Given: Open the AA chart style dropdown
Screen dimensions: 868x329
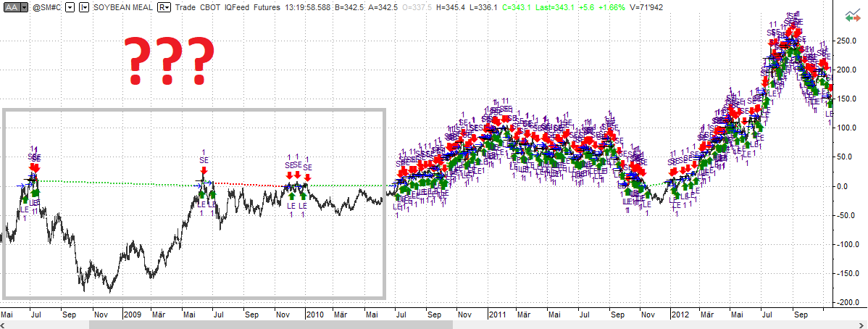Looking at the screenshot, I should (x=24, y=8).
